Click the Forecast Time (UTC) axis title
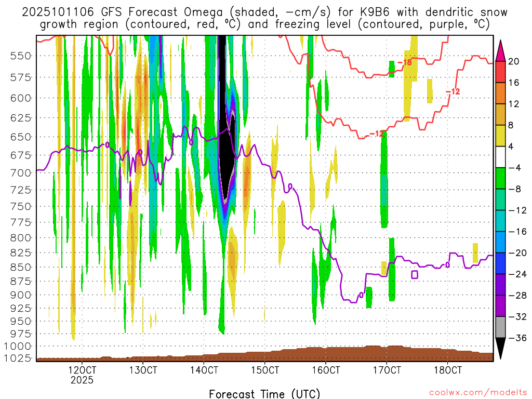 (264, 394)
